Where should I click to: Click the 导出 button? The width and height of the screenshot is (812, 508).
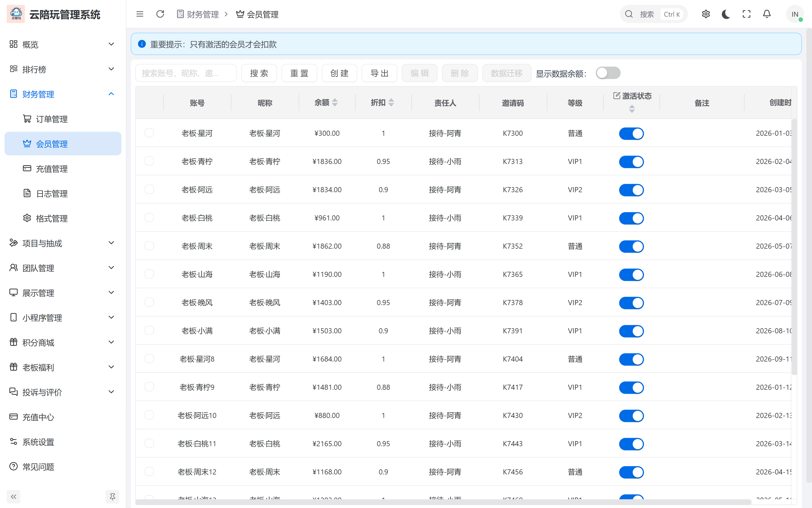pyautogui.click(x=379, y=73)
